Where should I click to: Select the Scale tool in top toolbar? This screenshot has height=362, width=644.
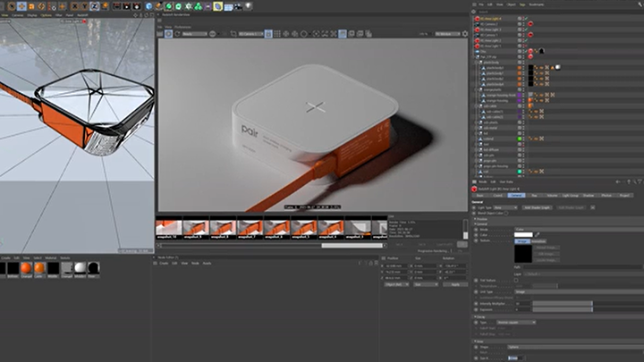click(x=31, y=6)
